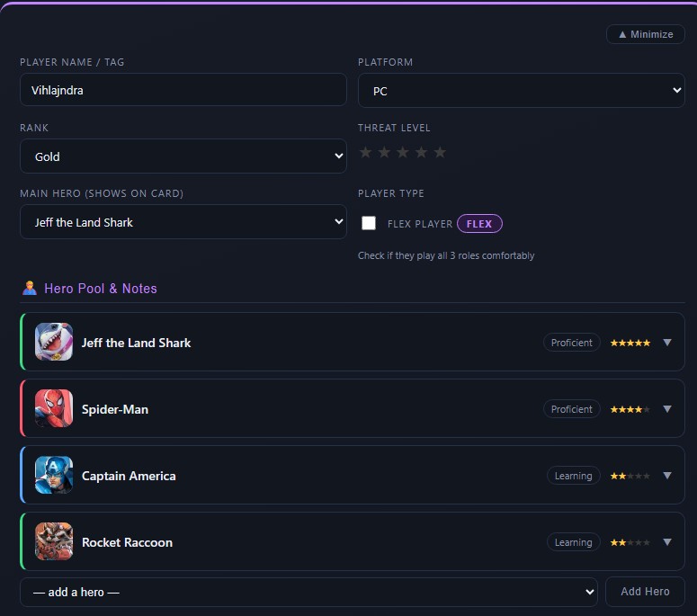The image size is (697, 616).
Task: Click the Hero Pool & Notes person icon
Action: [30, 289]
